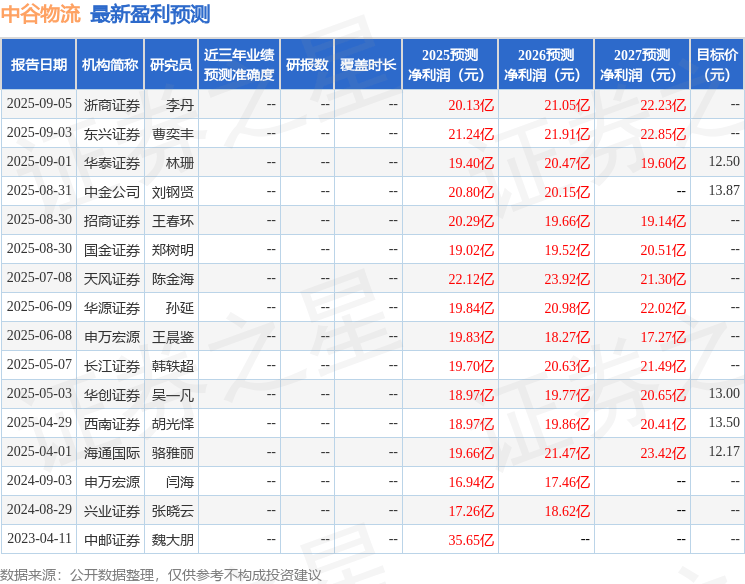This screenshot has width=745, height=584.
Task: Select the 浙商证券 institution cell
Action: [112, 105]
